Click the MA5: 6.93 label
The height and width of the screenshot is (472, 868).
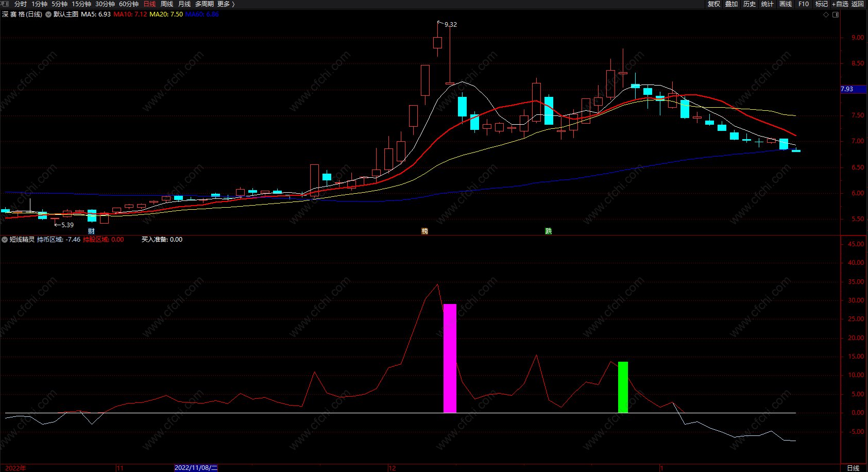click(96, 14)
